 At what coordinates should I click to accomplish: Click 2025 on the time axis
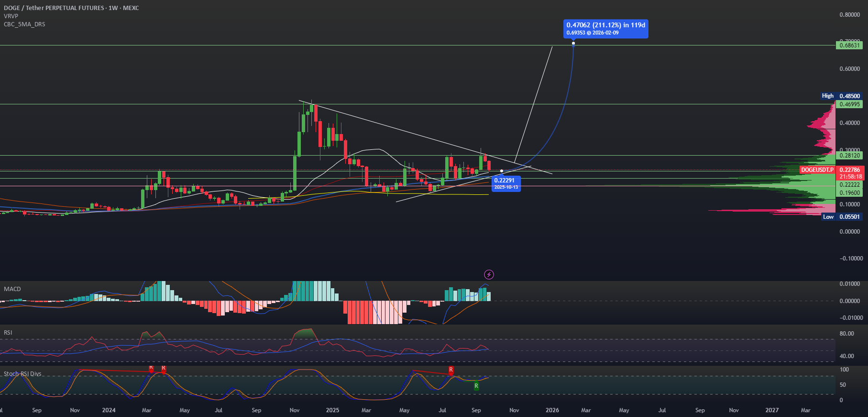(332, 410)
